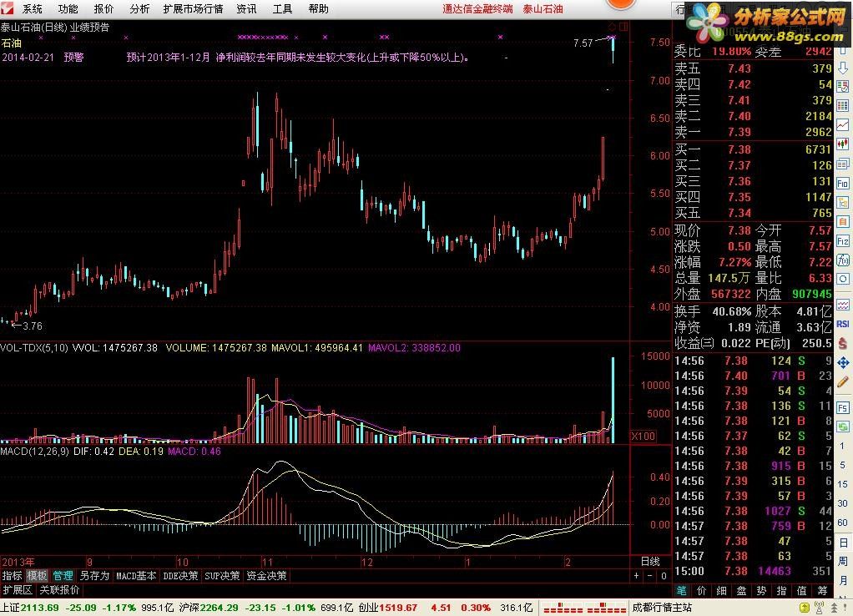Click the 模板 tab below the chart
Screen dimensions: 853x616
[x=37, y=576]
